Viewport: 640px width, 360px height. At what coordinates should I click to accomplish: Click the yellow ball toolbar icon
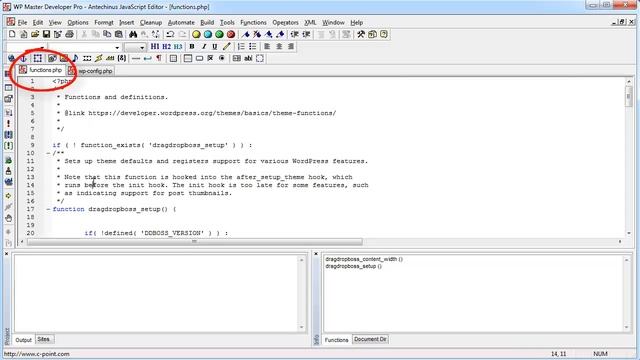(196, 34)
